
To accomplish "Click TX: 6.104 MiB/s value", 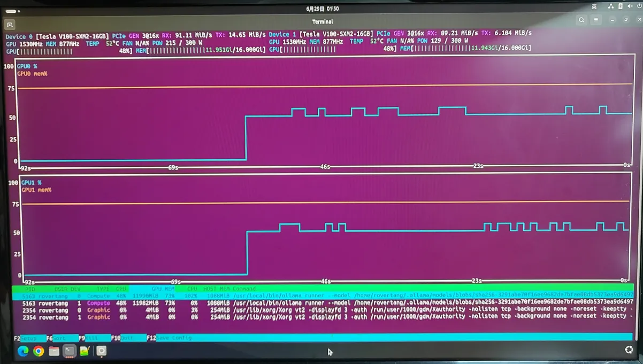I will click(x=507, y=33).
